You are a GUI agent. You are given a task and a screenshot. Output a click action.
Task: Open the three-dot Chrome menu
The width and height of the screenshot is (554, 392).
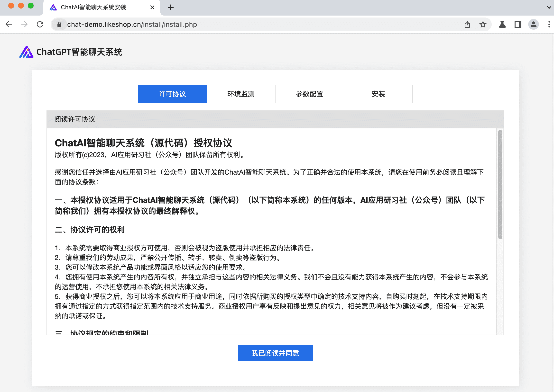(x=549, y=24)
